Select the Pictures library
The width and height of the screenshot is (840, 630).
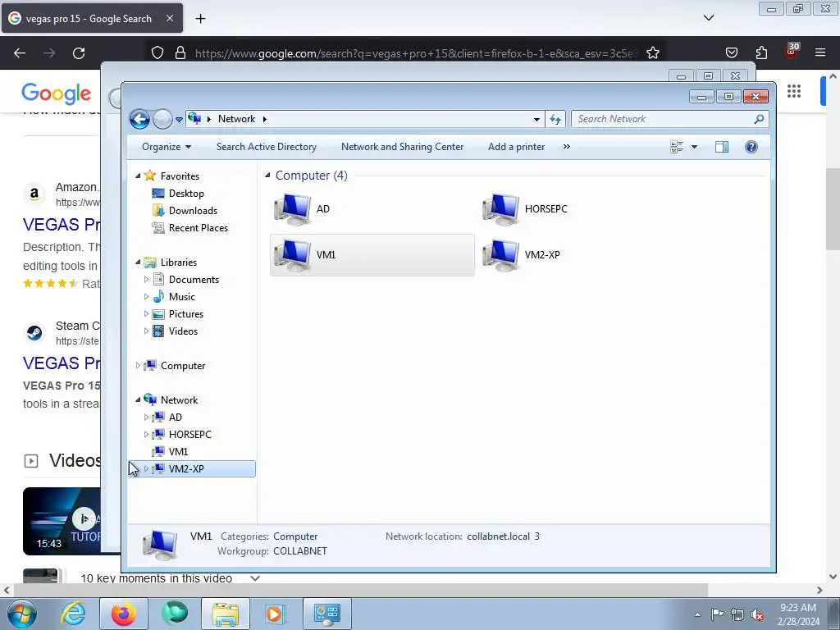coord(185,314)
